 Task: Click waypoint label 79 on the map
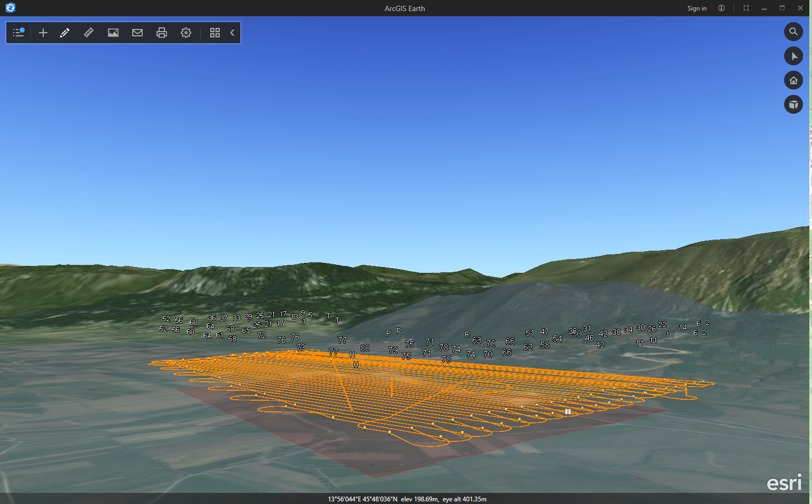tap(393, 350)
